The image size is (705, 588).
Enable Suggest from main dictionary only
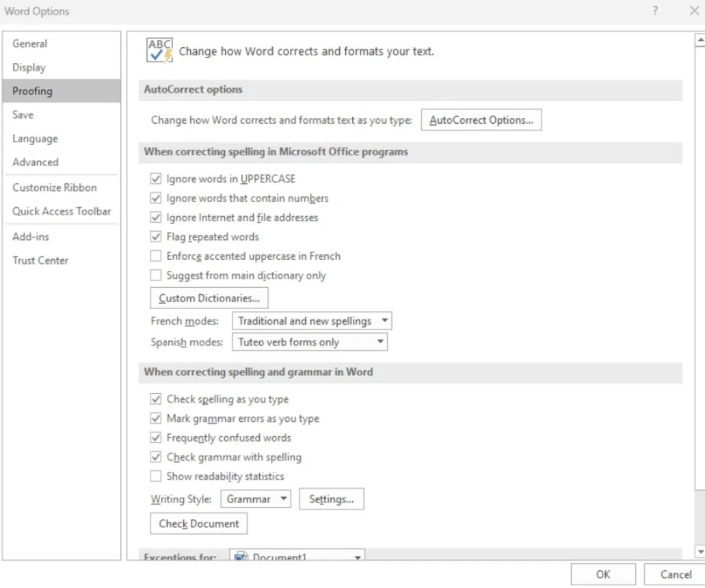tap(156, 275)
